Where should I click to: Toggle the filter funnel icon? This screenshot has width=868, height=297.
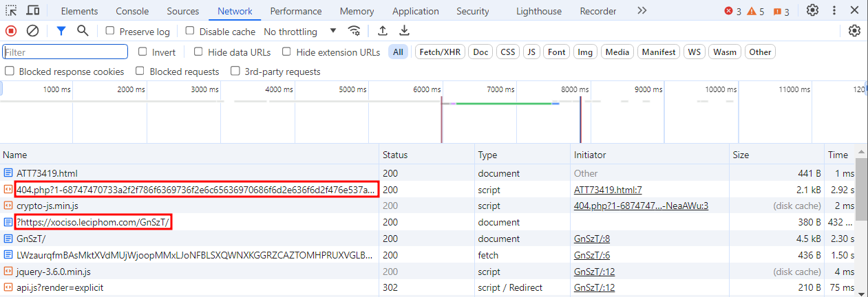pos(61,31)
